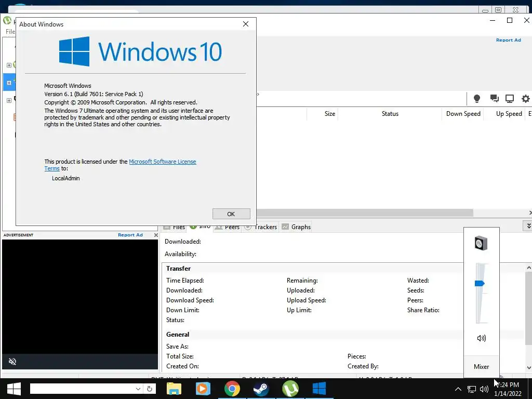Switch to About Windows on the taskbar
Image resolution: width=532 pixels, height=399 pixels.
click(320, 389)
